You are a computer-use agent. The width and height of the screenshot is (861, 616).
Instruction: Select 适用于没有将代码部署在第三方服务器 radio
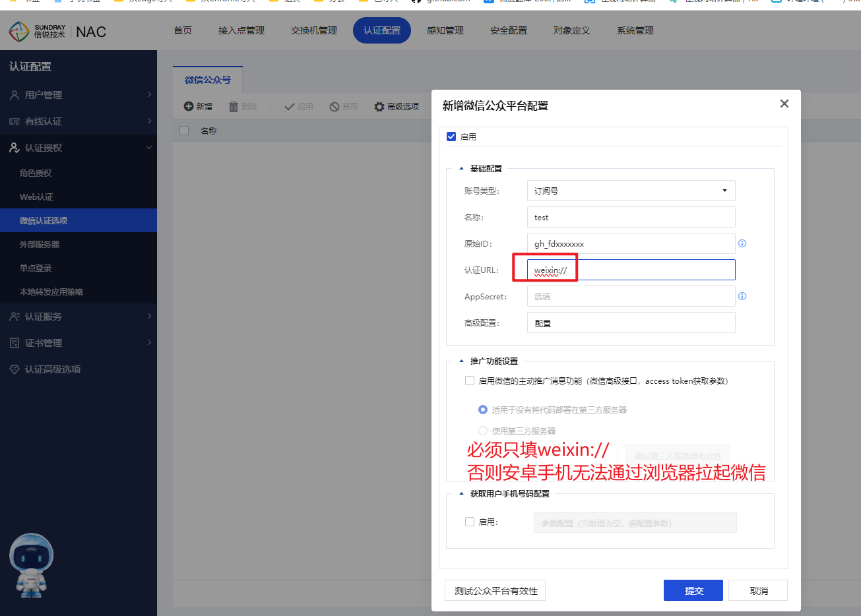(482, 410)
